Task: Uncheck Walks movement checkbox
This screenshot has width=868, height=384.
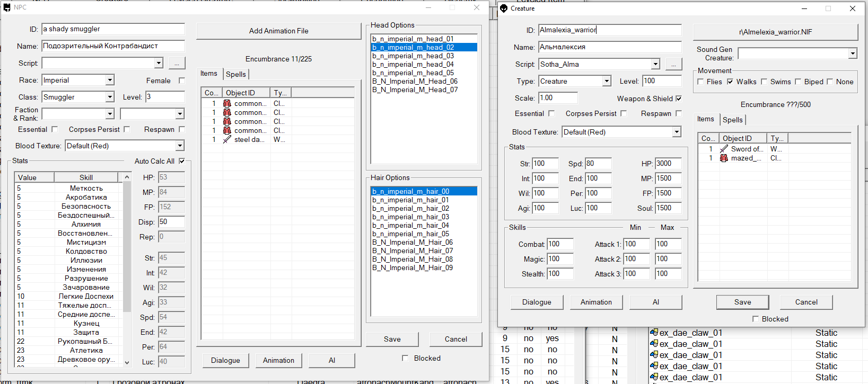Action: [730, 82]
